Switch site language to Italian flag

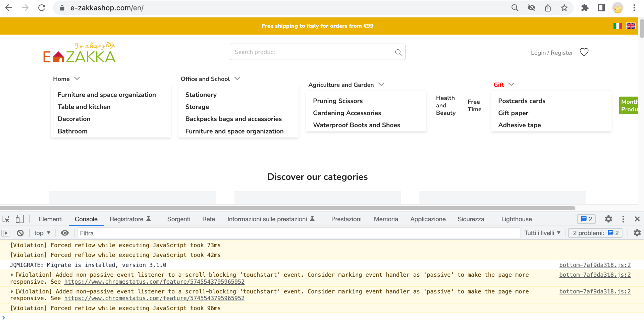(618, 26)
